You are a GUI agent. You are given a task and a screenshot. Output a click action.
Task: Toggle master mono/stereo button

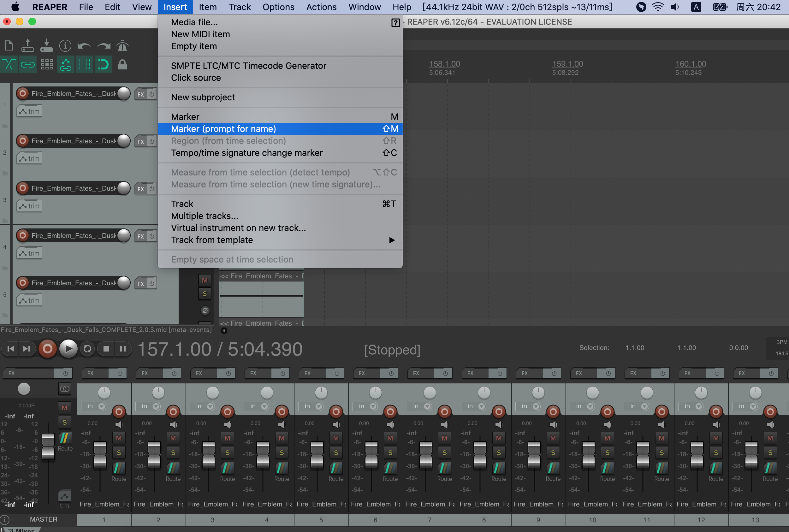(x=64, y=389)
